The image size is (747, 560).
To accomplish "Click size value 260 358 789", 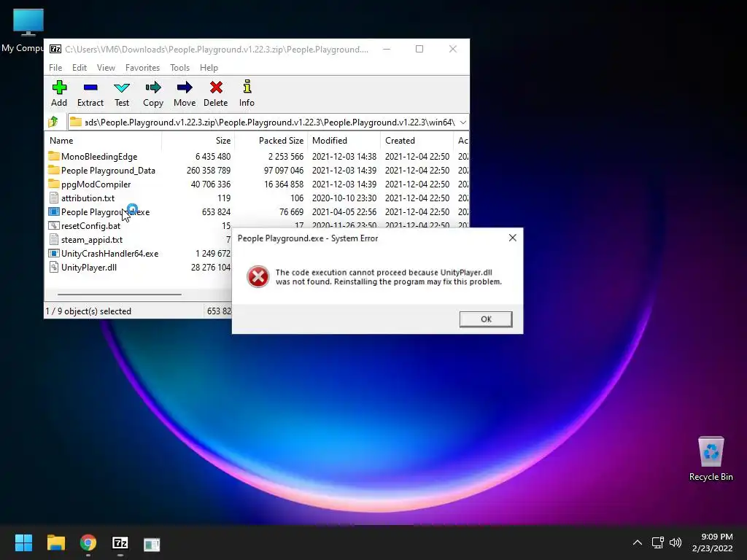I will (x=208, y=171).
